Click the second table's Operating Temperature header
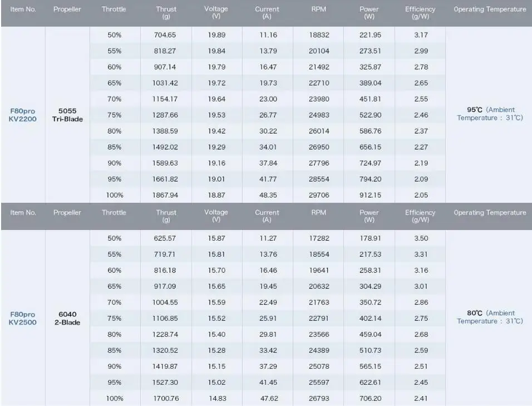Screen dimensions: 532x406 tap(490, 213)
